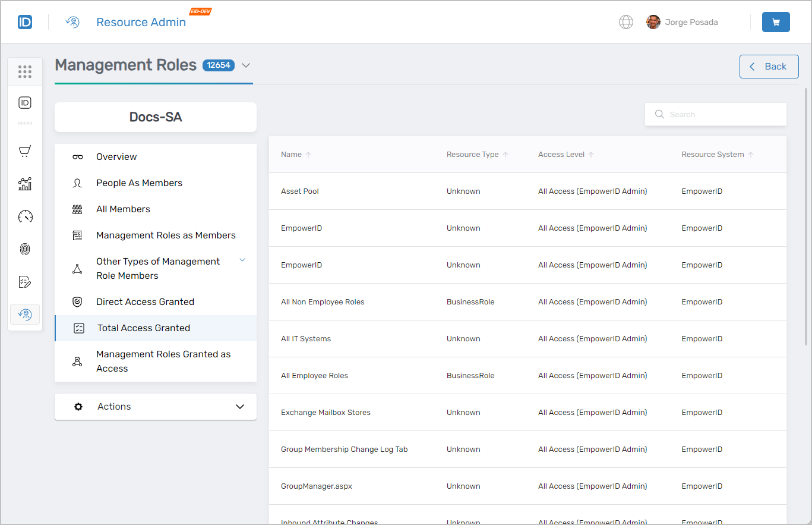This screenshot has width=812, height=525.
Task: Expand the Actions panel
Action: [x=239, y=407]
